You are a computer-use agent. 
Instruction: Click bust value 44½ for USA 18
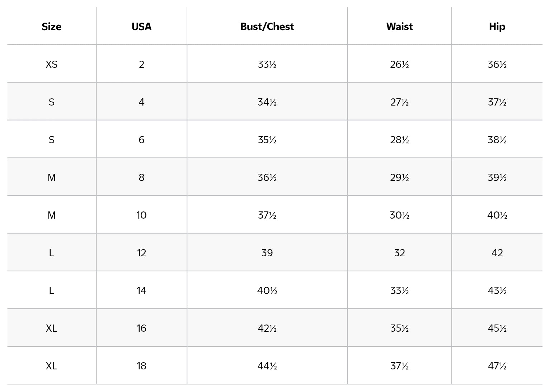(x=267, y=366)
